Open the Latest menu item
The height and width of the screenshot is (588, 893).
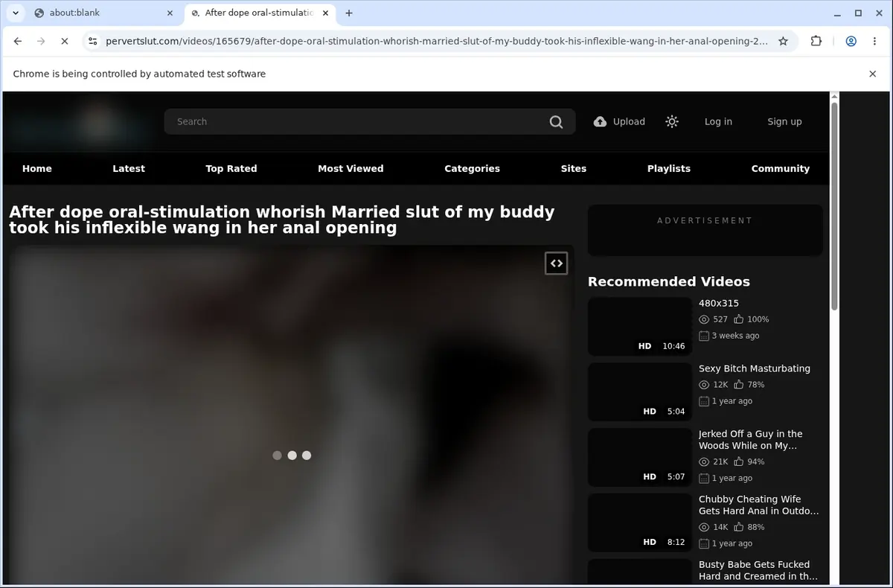[x=129, y=169]
